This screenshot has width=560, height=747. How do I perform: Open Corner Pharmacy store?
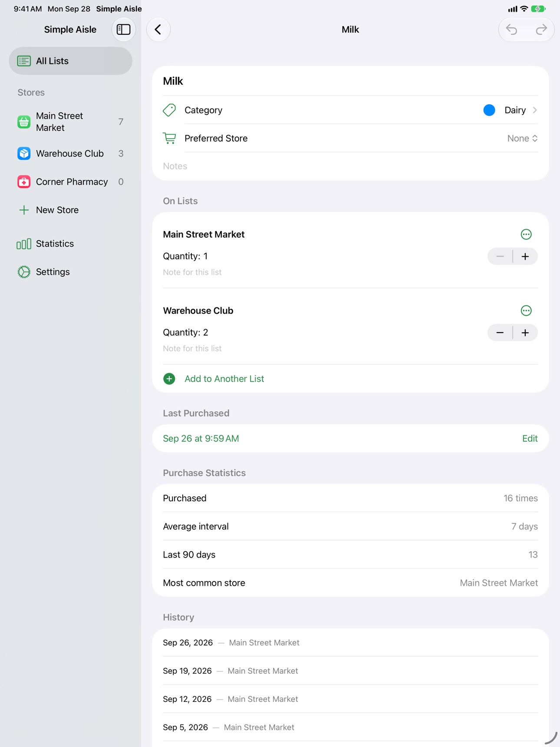coord(70,182)
